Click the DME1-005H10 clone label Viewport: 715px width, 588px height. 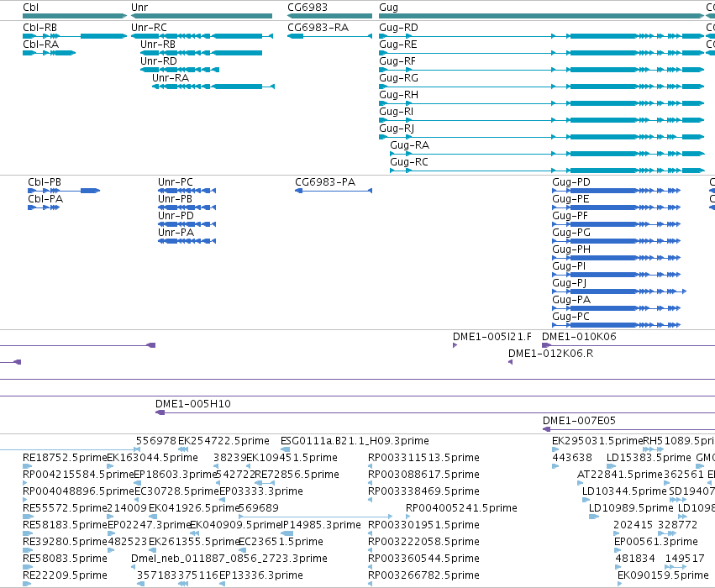[193, 404]
